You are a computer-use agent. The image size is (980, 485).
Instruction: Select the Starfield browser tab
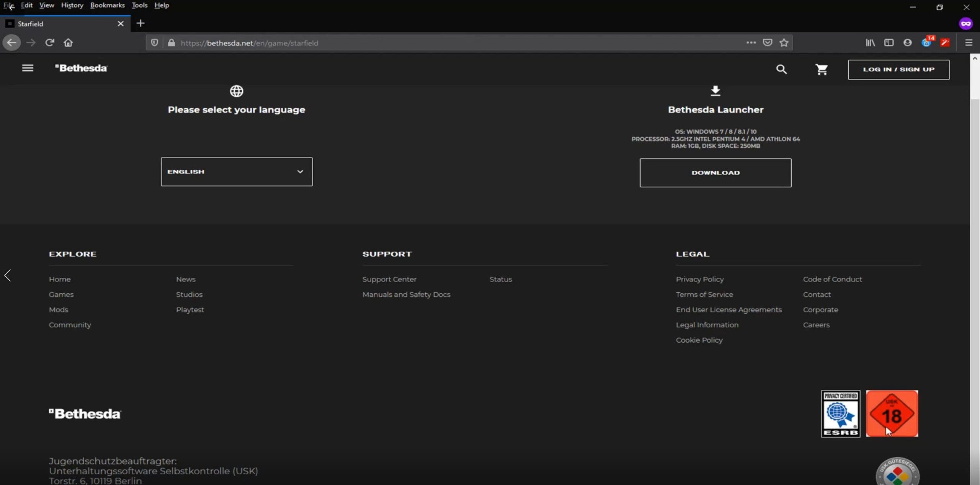tap(65, 24)
